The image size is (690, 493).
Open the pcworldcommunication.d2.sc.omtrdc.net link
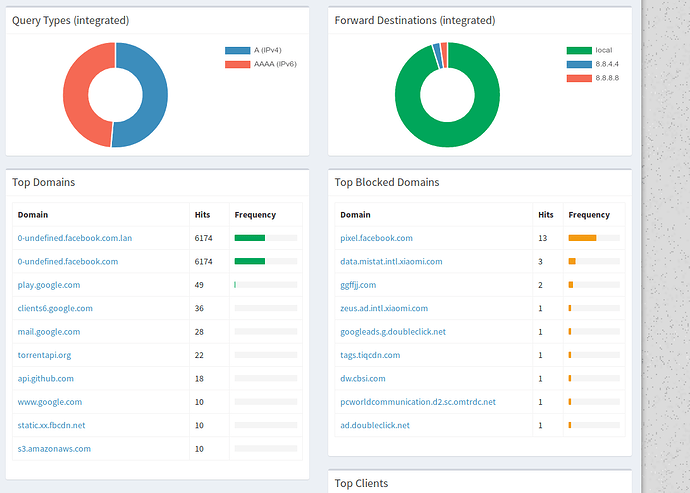[418, 402]
